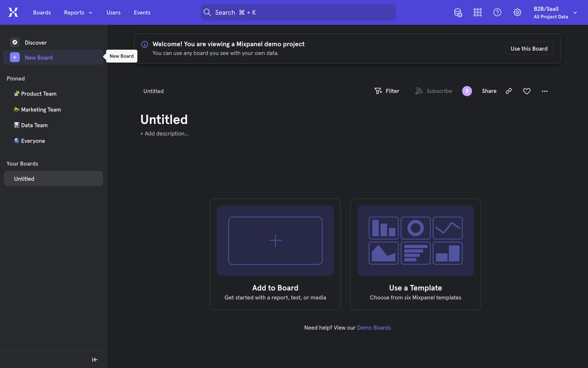The width and height of the screenshot is (588, 368).
Task: Focus the Search input field
Action: (298, 12)
